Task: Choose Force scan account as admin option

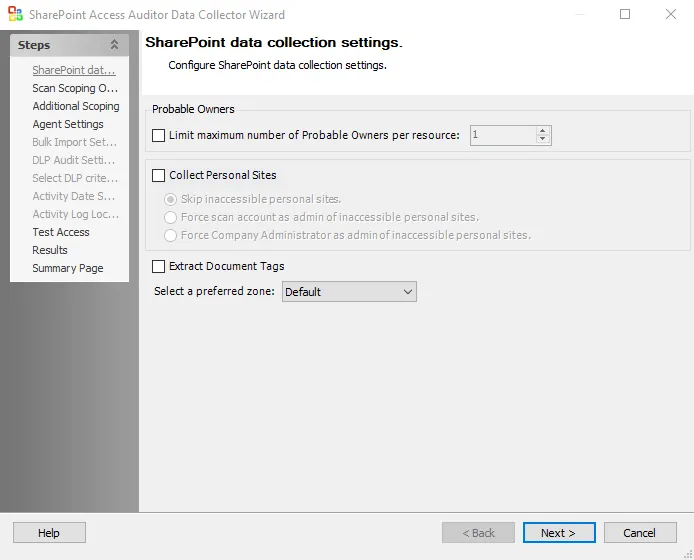Action: click(x=170, y=217)
